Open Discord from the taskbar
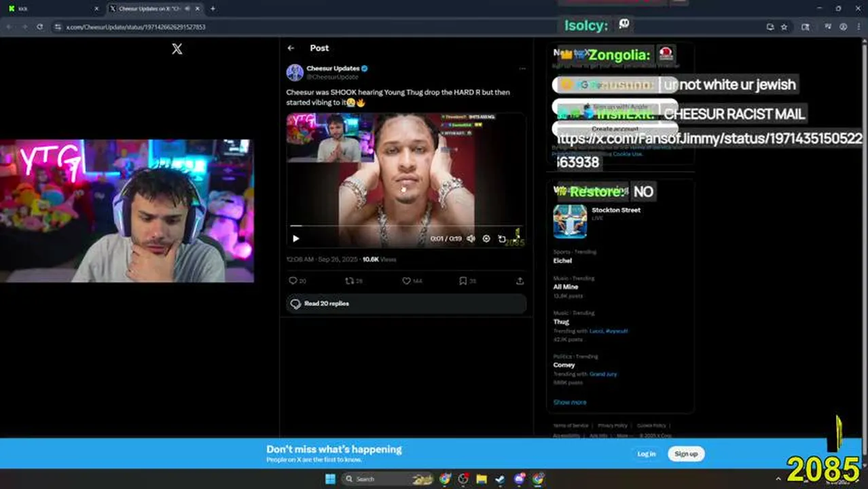This screenshot has height=489, width=868. (520, 479)
